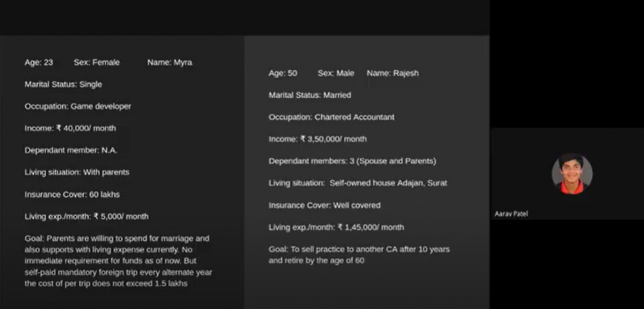The width and height of the screenshot is (644, 309).
Task: Click 'Dependant members: 3 (Spouse and Parents)'
Action: 352,161
